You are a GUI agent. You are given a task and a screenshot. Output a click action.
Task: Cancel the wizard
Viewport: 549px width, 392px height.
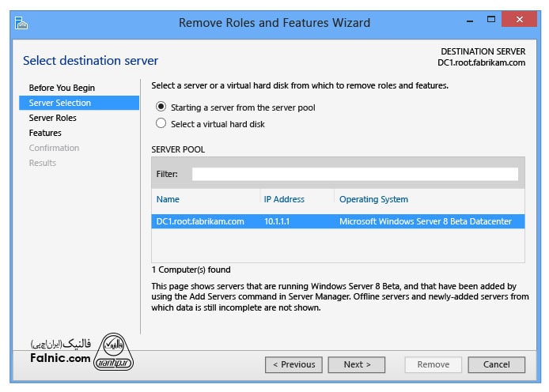(496, 364)
